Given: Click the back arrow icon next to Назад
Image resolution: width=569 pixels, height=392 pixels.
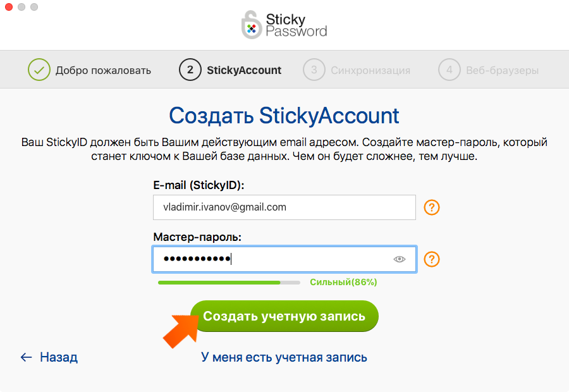Looking at the screenshot, I should point(26,357).
